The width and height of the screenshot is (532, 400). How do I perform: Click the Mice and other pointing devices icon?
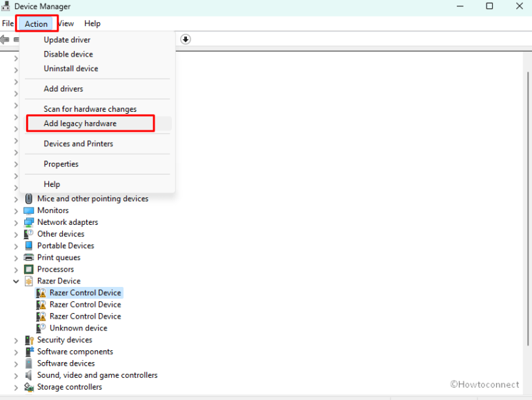(x=29, y=199)
